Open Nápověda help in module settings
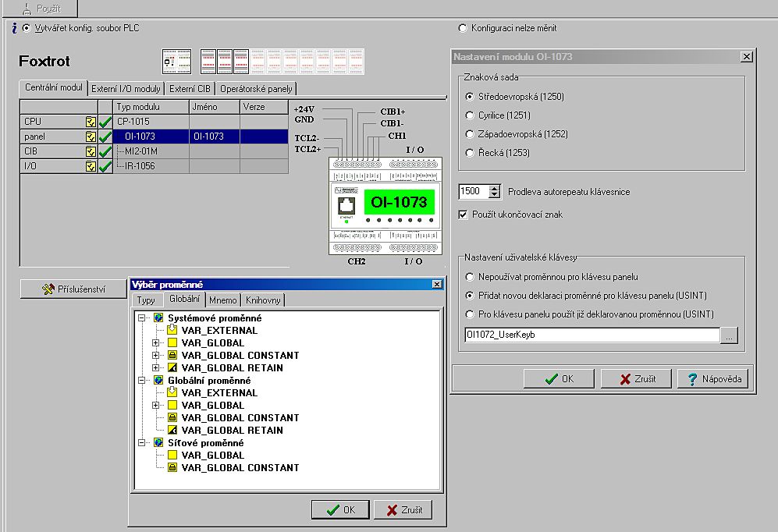Image resolution: width=778 pixels, height=532 pixels. point(713,379)
